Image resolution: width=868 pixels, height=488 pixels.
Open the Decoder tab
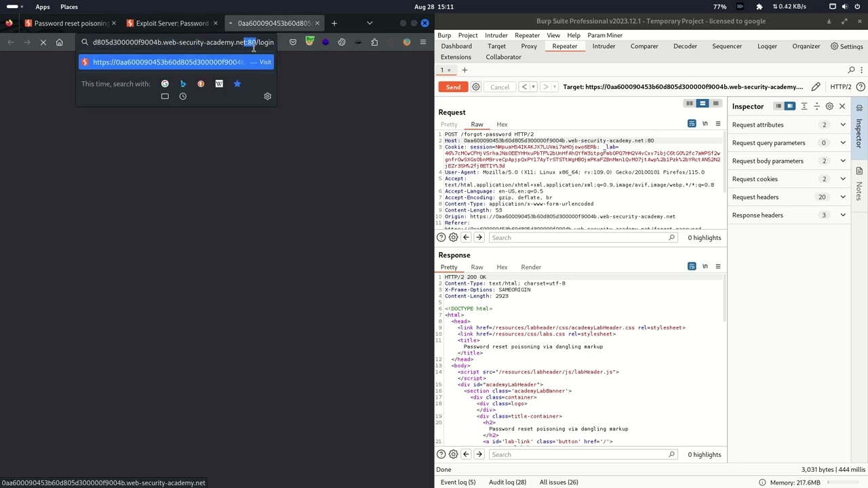685,46
